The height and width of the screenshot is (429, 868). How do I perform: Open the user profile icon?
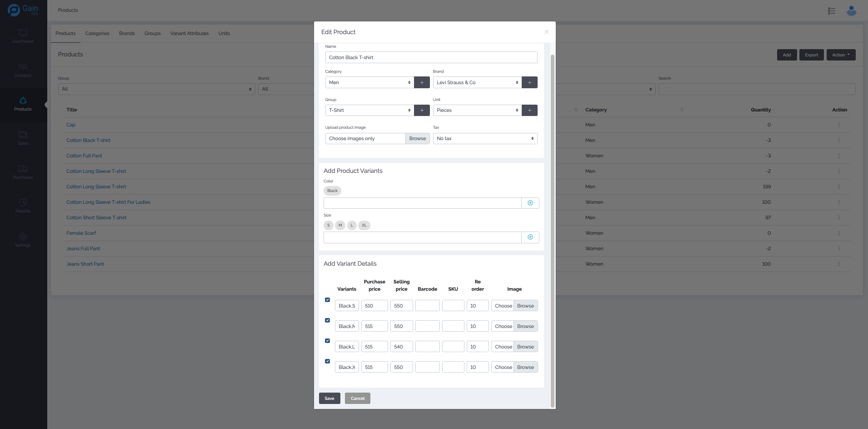pos(851,10)
